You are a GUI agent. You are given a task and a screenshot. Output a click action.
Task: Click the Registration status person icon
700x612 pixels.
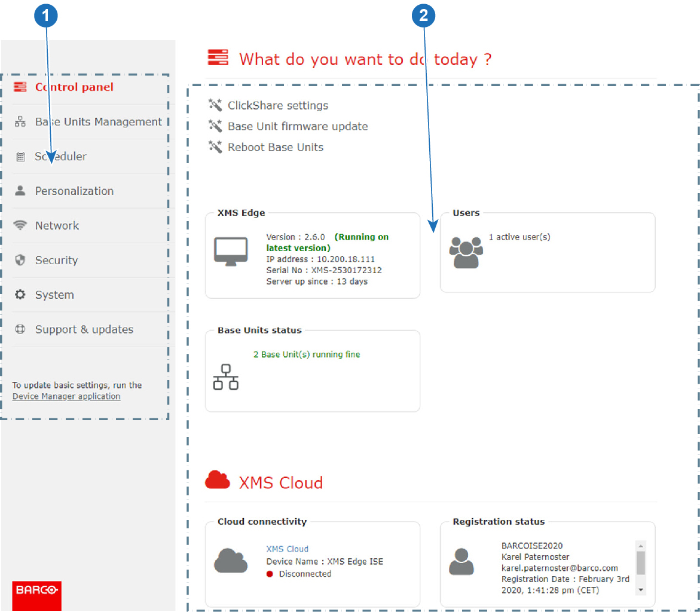click(x=461, y=562)
